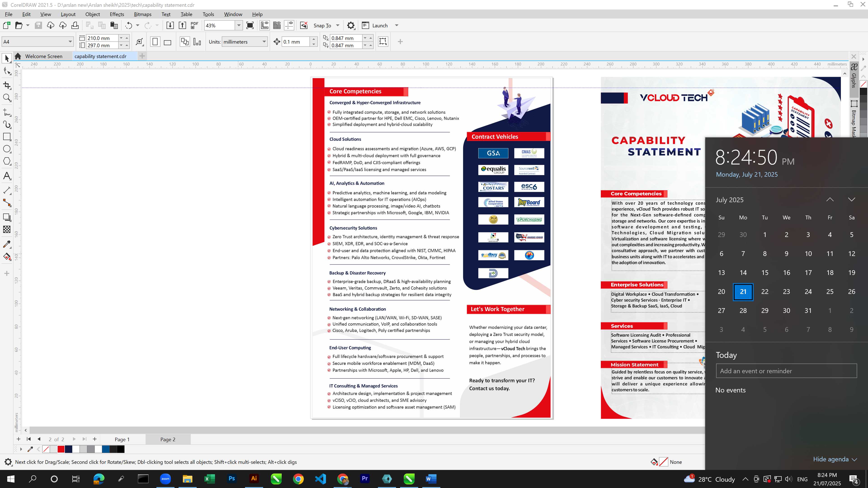
Task: Toggle Snap Off button
Action: [304, 25]
